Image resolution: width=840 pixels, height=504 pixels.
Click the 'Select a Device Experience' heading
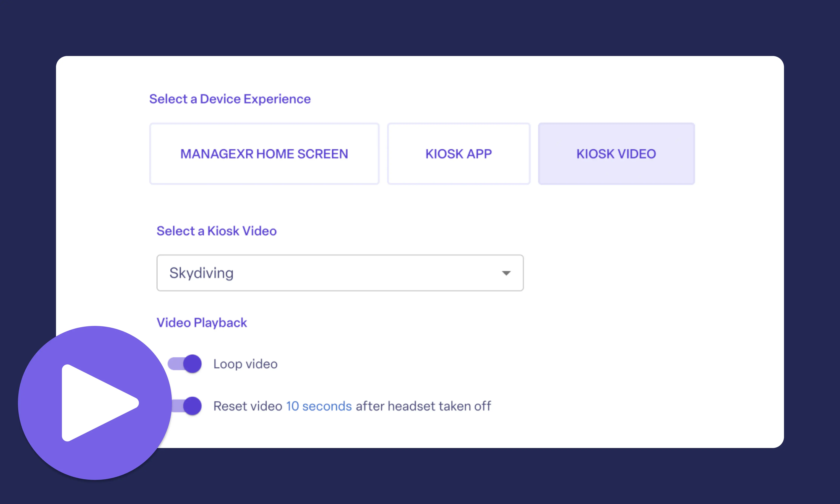(x=230, y=99)
